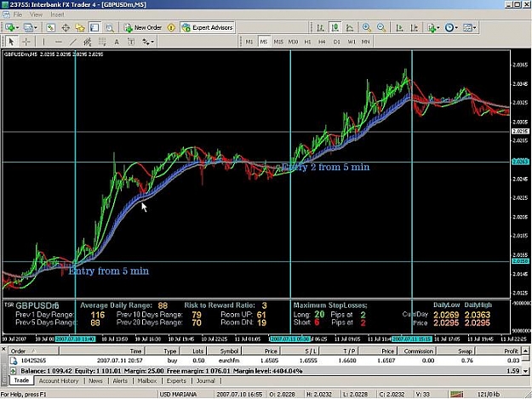Image resolution: width=532 pixels, height=399 pixels.
Task: Switch to the Journal tab
Action: pyautogui.click(x=206, y=381)
